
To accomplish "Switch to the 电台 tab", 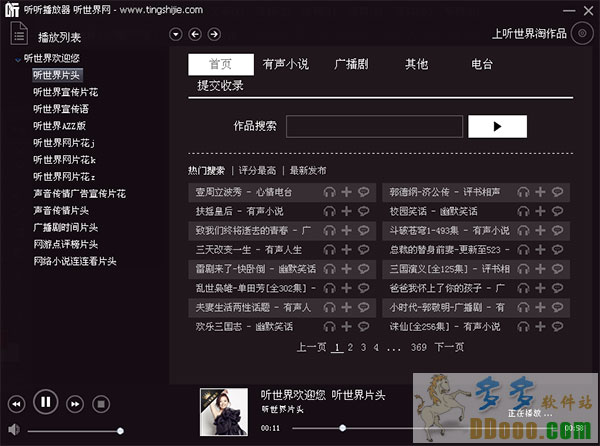I will [482, 64].
